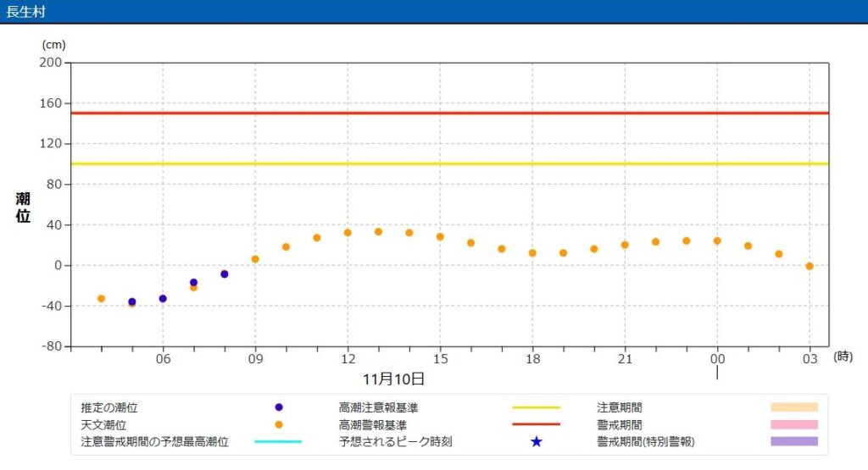This screenshot has height=470, width=868.
Task: Click the red line sample in the legend
Action: click(537, 424)
